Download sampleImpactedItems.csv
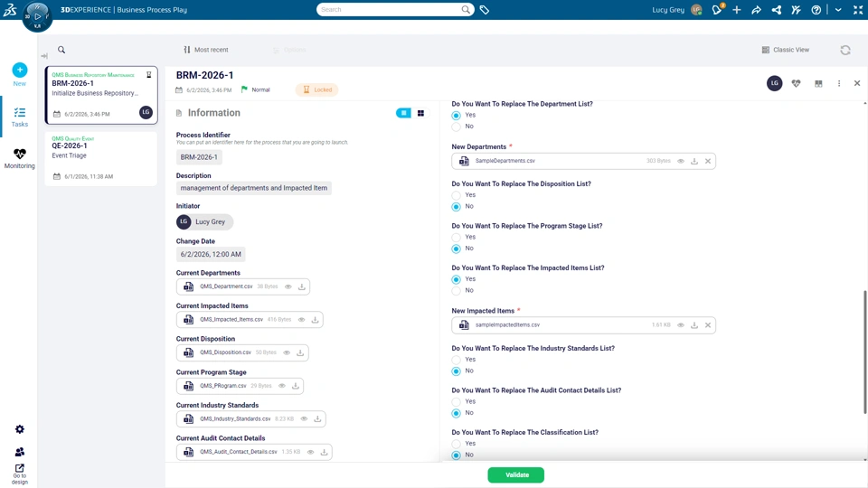 [x=694, y=325]
